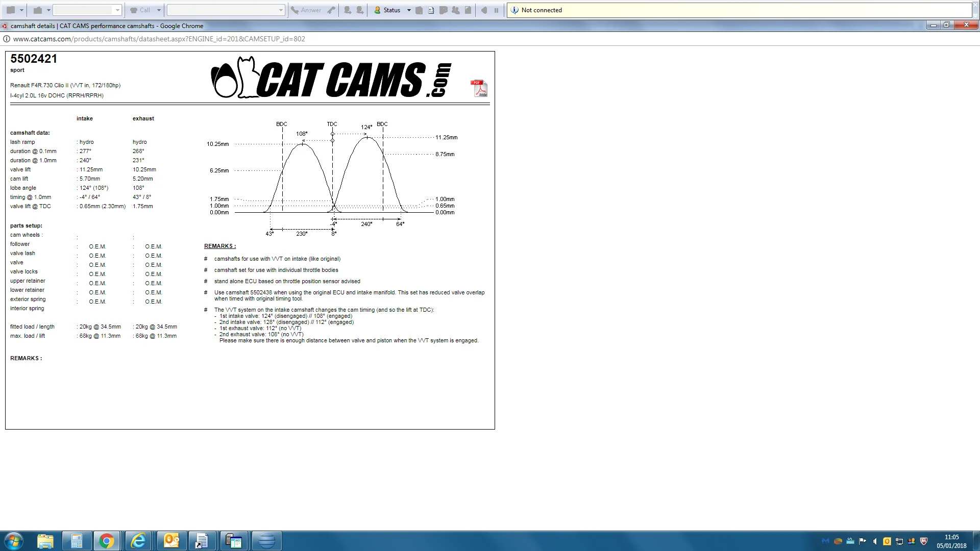Viewport: 980px width, 551px height.
Task: Open Outlook from the taskbar
Action: coord(171,541)
